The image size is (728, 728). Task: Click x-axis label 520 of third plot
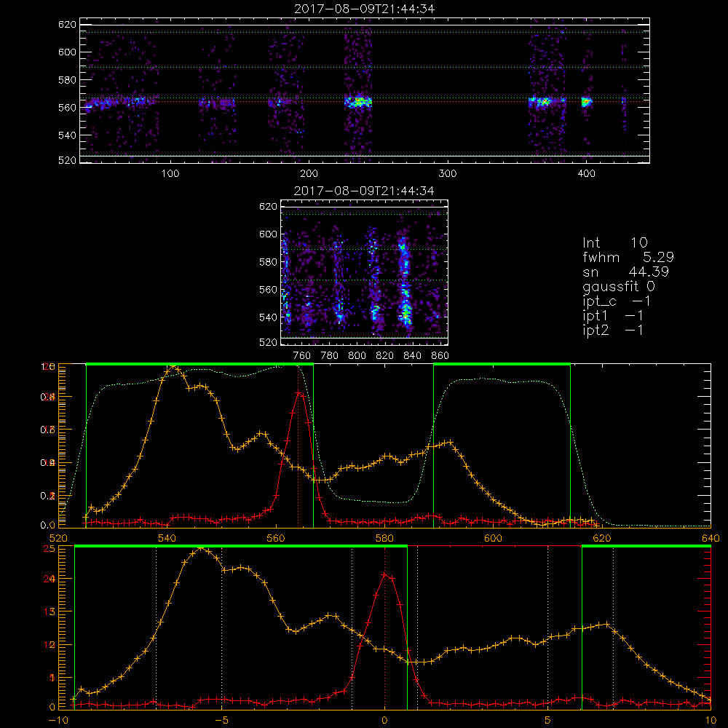tap(58, 539)
